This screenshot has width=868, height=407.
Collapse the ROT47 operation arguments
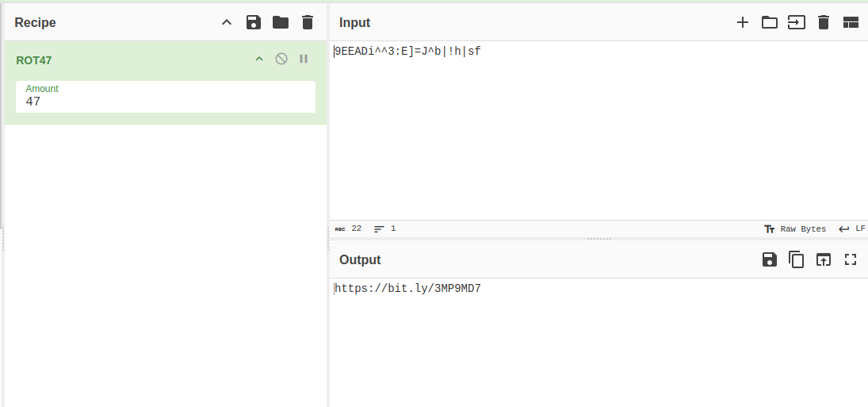point(258,59)
